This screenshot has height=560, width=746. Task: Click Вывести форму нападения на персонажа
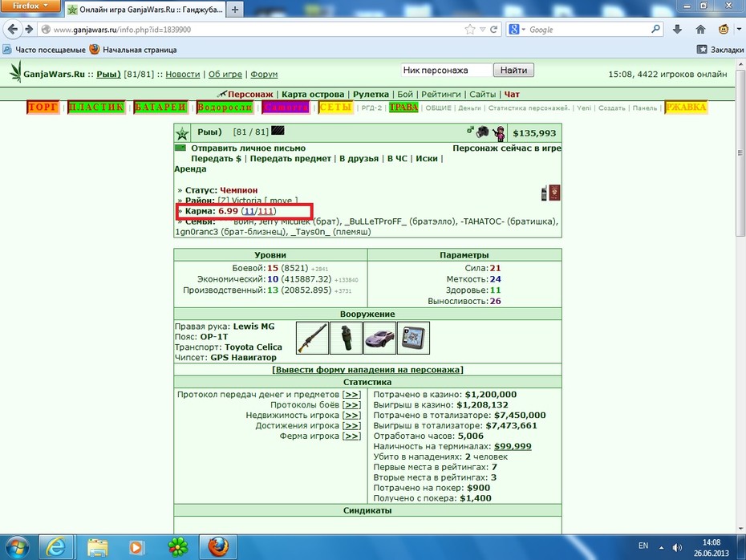pyautogui.click(x=367, y=370)
